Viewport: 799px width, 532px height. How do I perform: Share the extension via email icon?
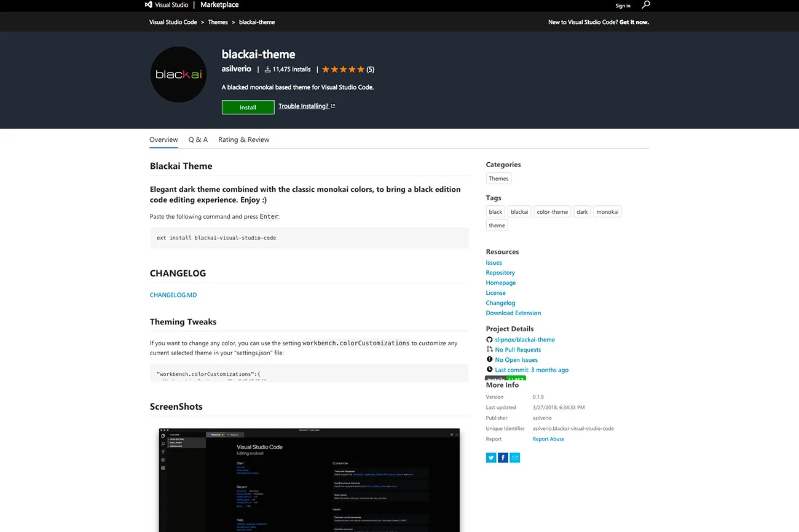click(x=515, y=458)
